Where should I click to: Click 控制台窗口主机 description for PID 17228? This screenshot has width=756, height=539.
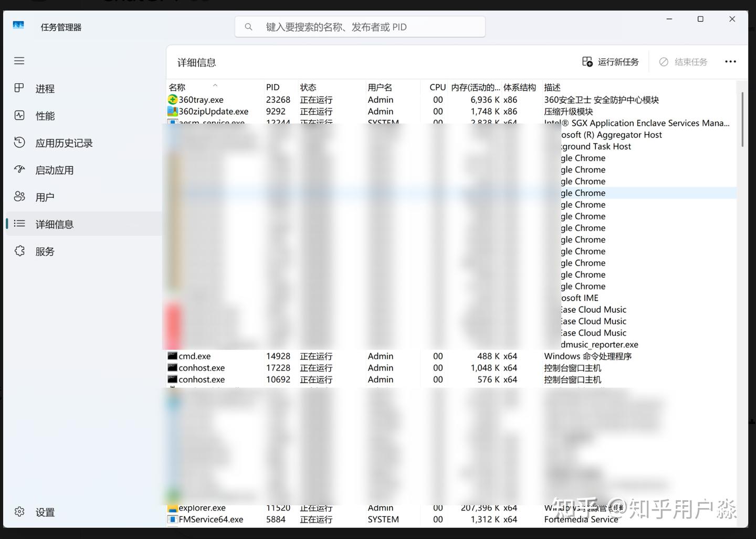click(x=573, y=367)
